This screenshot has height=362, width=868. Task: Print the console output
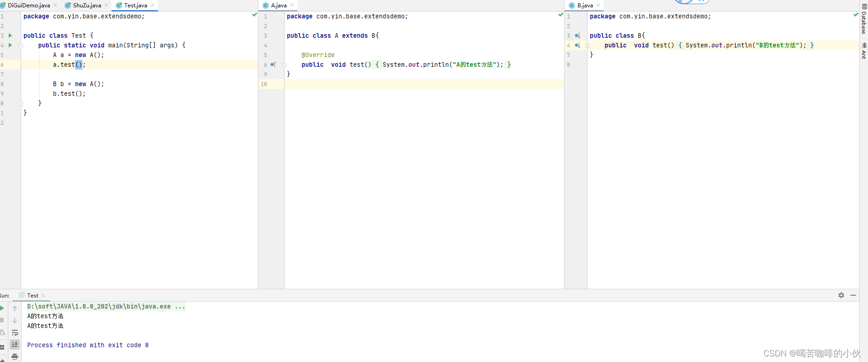tap(15, 356)
